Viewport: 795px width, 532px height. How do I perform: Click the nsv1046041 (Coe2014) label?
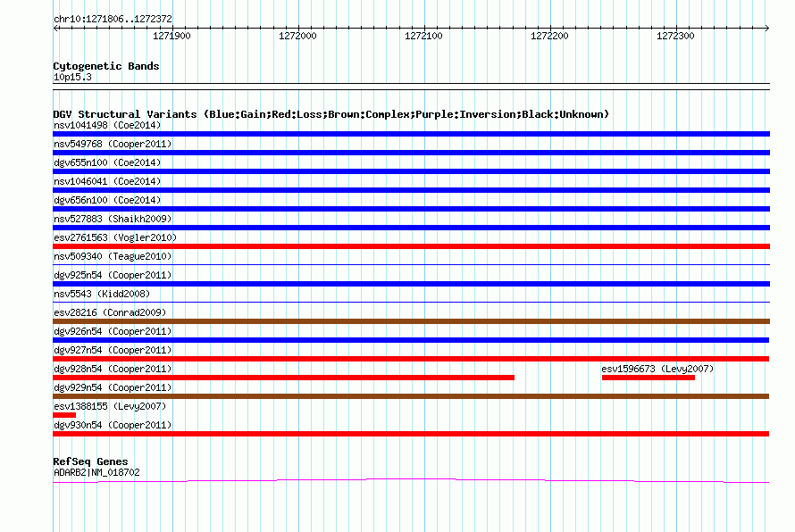[x=107, y=181]
